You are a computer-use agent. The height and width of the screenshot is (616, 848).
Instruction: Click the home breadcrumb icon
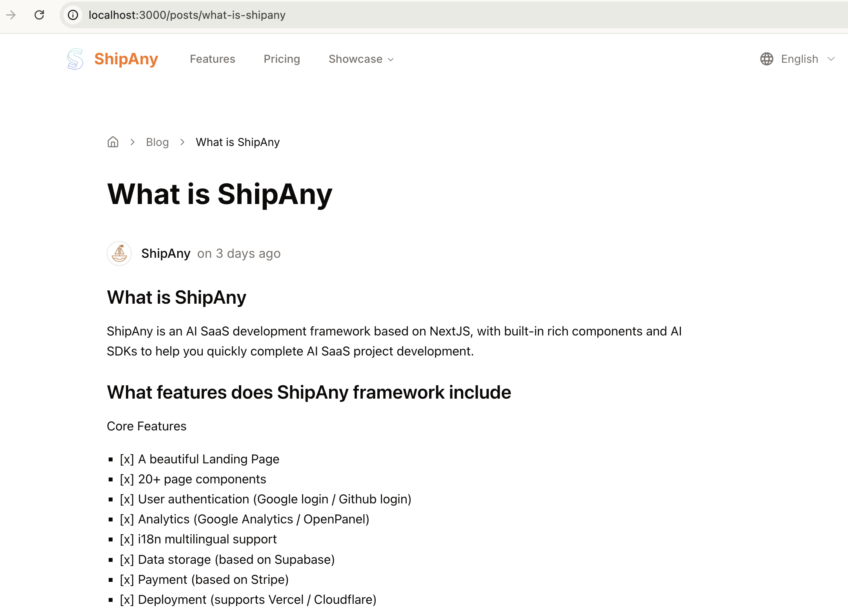pyautogui.click(x=113, y=142)
